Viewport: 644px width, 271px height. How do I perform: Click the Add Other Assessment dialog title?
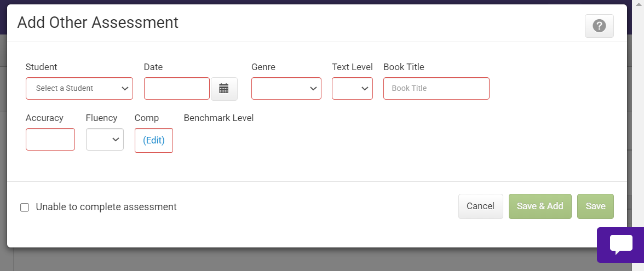tap(98, 22)
